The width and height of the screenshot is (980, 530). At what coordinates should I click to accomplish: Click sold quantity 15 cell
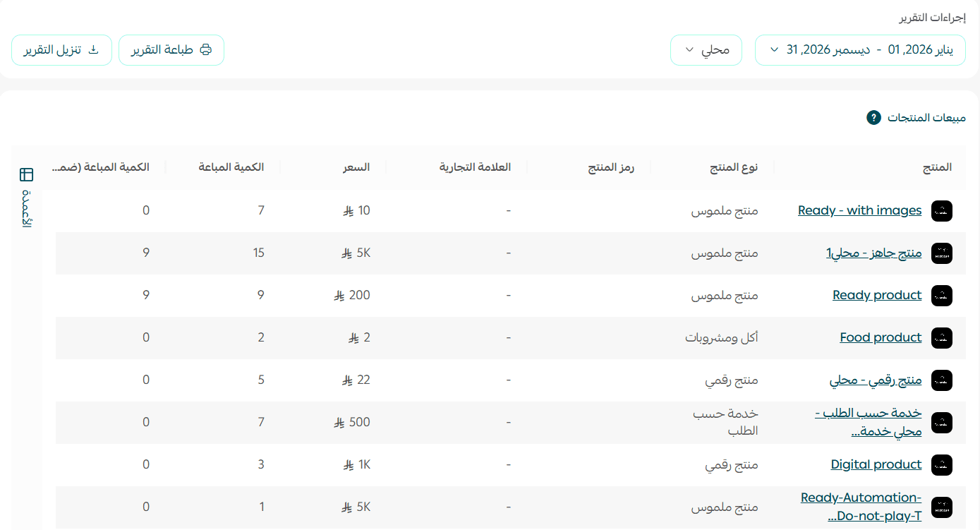point(258,253)
